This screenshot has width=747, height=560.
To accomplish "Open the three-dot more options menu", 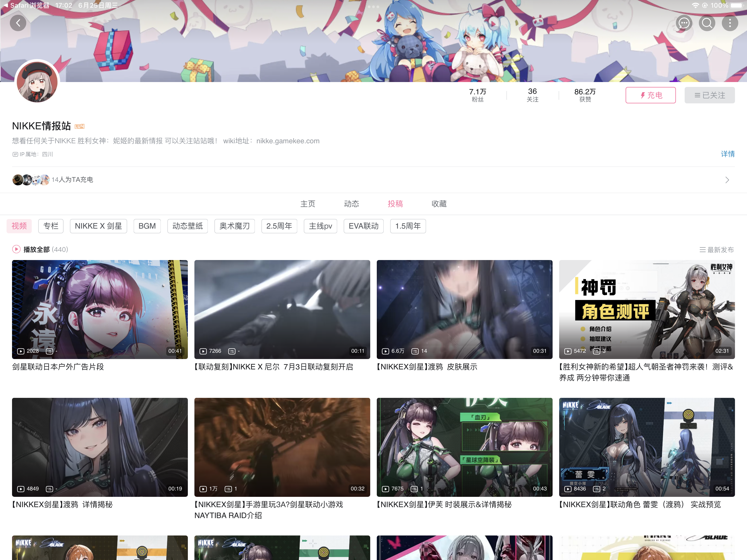I will (x=730, y=23).
